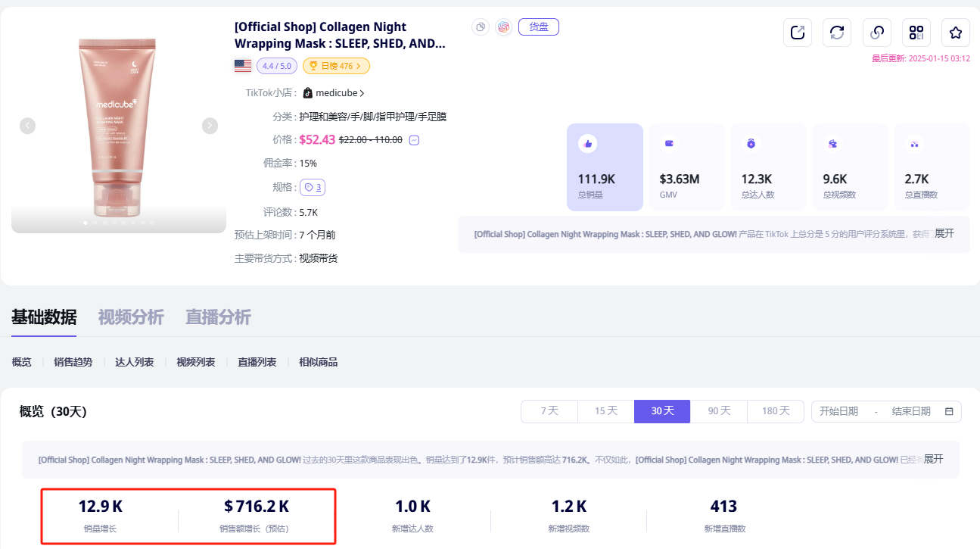Image resolution: width=980 pixels, height=549 pixels.
Task: Refresh product data with the sync icon
Action: click(x=837, y=33)
